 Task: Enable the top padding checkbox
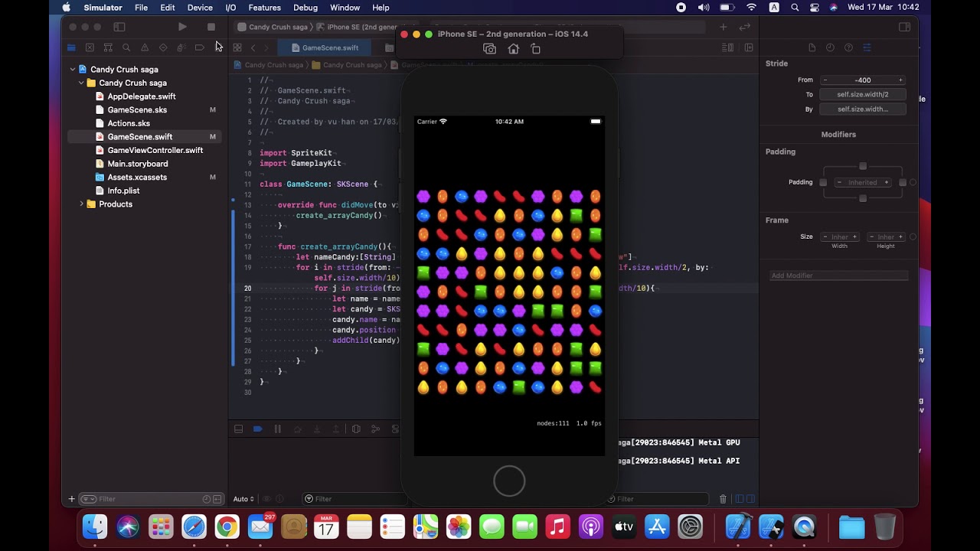coord(863,166)
